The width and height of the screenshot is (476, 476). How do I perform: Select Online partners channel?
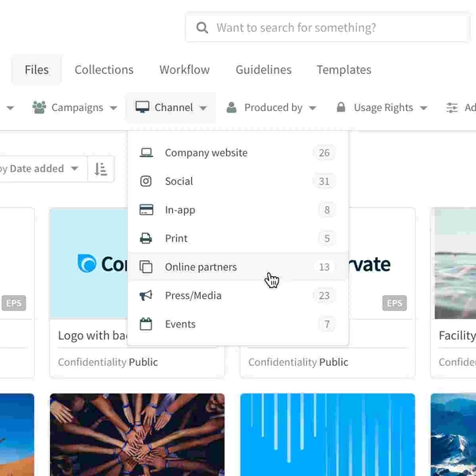tap(238, 267)
